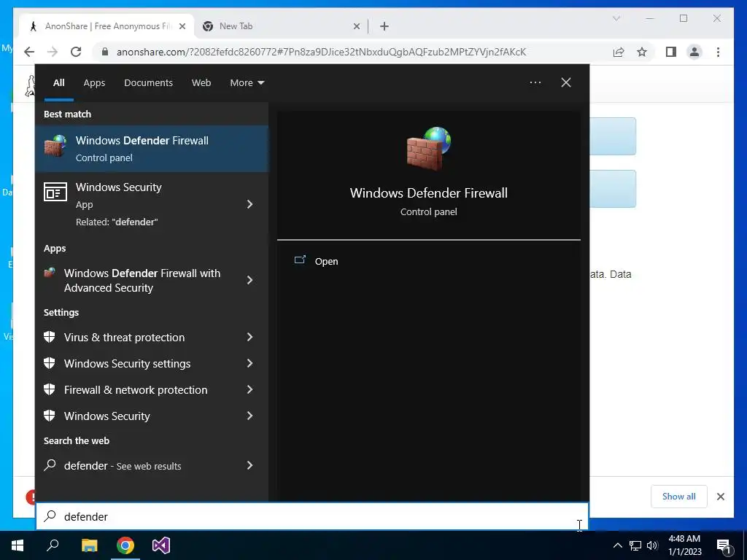Switch to the Documents search tab

[x=148, y=83]
